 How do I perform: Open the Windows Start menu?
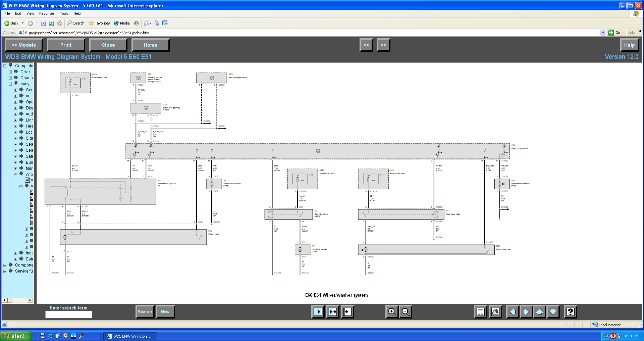coord(16,336)
